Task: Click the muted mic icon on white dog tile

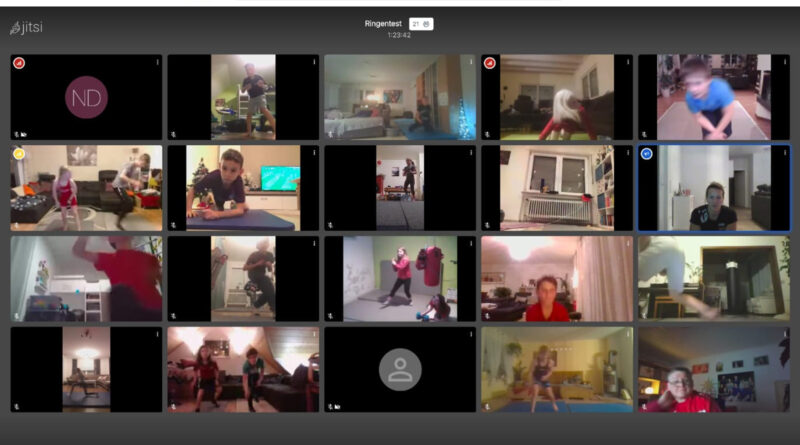Action: pyautogui.click(x=487, y=134)
